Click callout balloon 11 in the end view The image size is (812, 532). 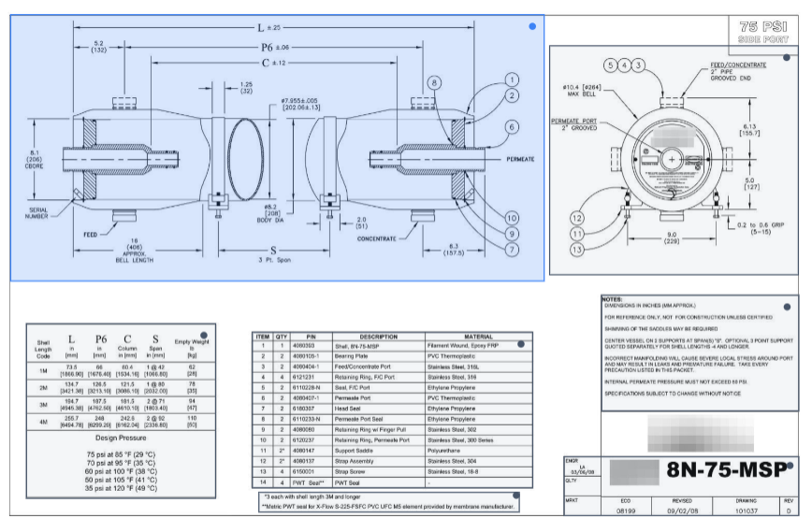click(577, 234)
